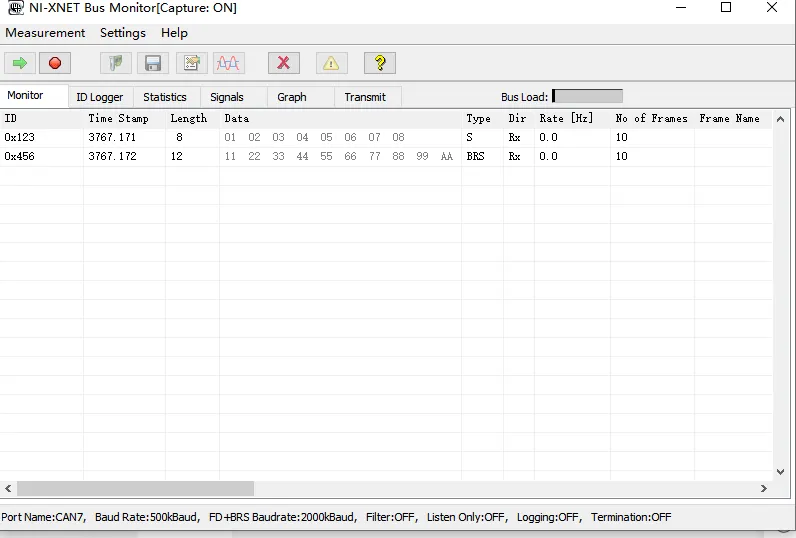The width and height of the screenshot is (796, 538).
Task: Click the data bytes of frame 0x456
Action: 339,156
